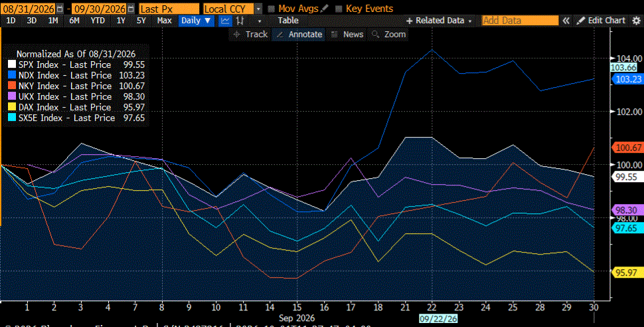Click the Last Px field
The image size is (644, 327).
coord(169,9)
